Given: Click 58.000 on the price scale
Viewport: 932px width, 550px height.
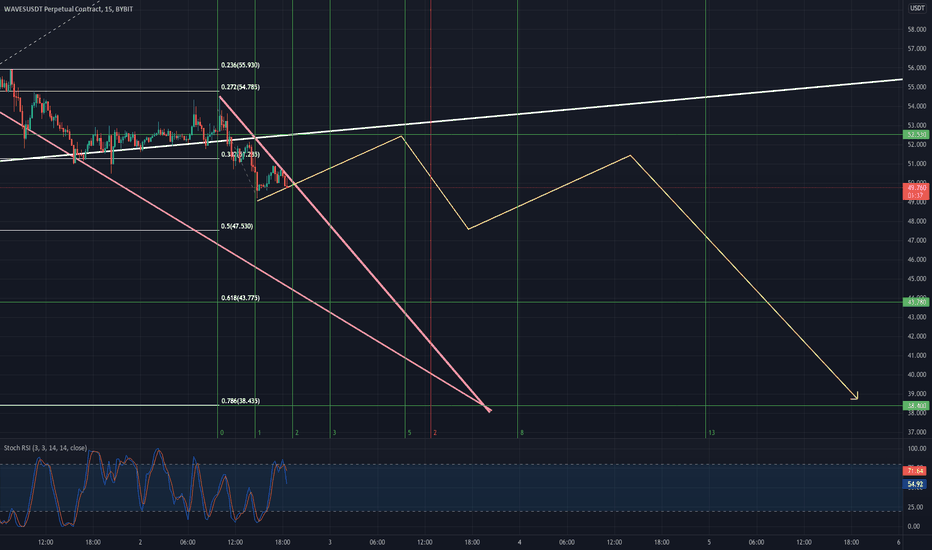Looking at the screenshot, I should 917,30.
